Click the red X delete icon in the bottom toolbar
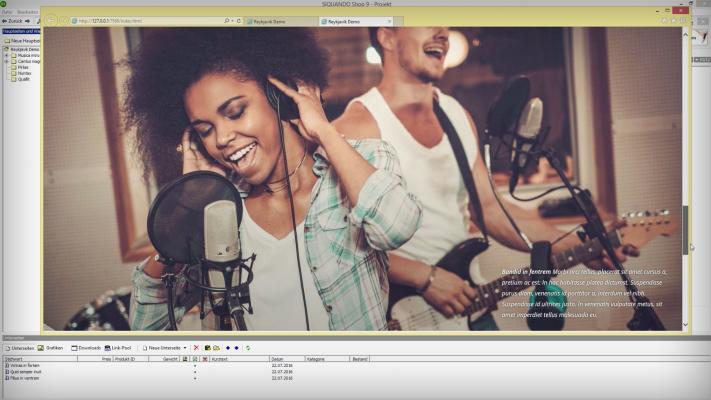Image resolution: width=711 pixels, height=400 pixels. (196, 347)
